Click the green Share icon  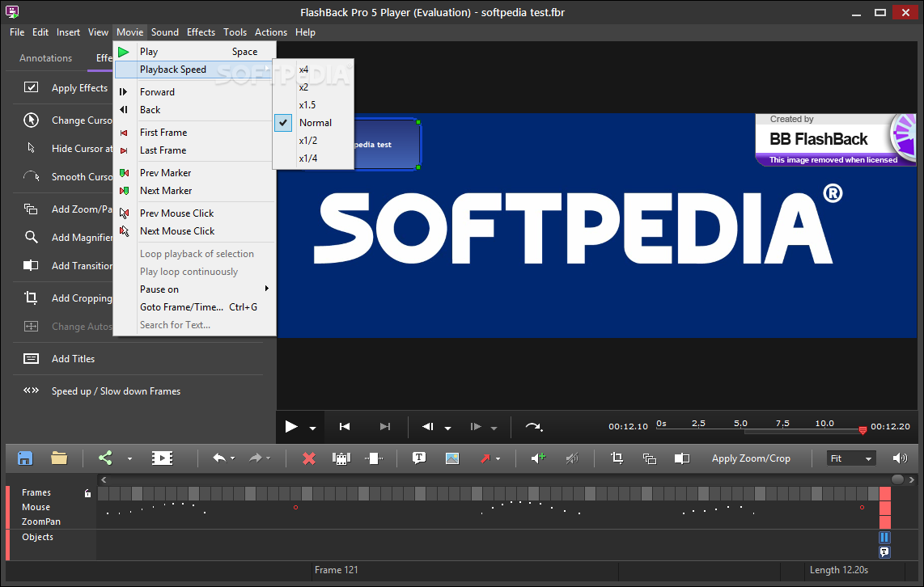pos(105,458)
